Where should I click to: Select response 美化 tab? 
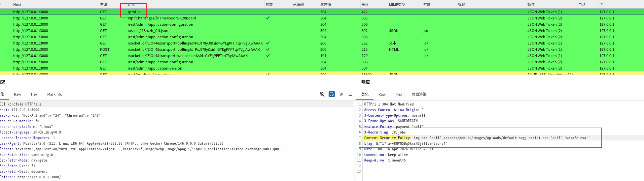click(x=365, y=94)
